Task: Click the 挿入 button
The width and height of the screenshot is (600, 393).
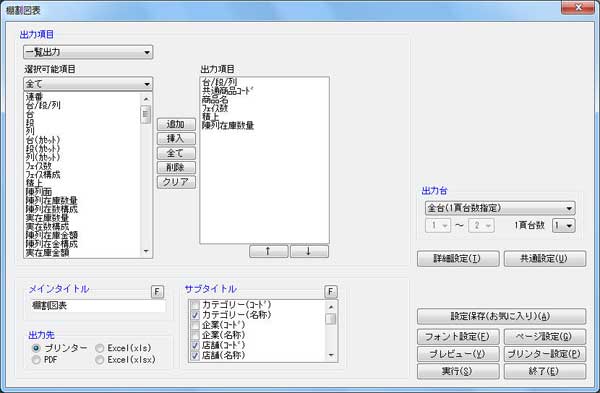Action: coord(176,139)
